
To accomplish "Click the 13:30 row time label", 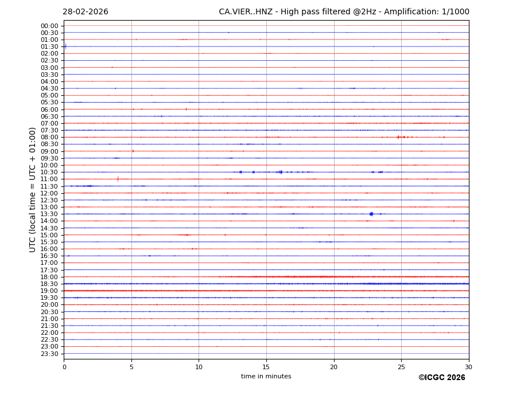I will (49, 214).
